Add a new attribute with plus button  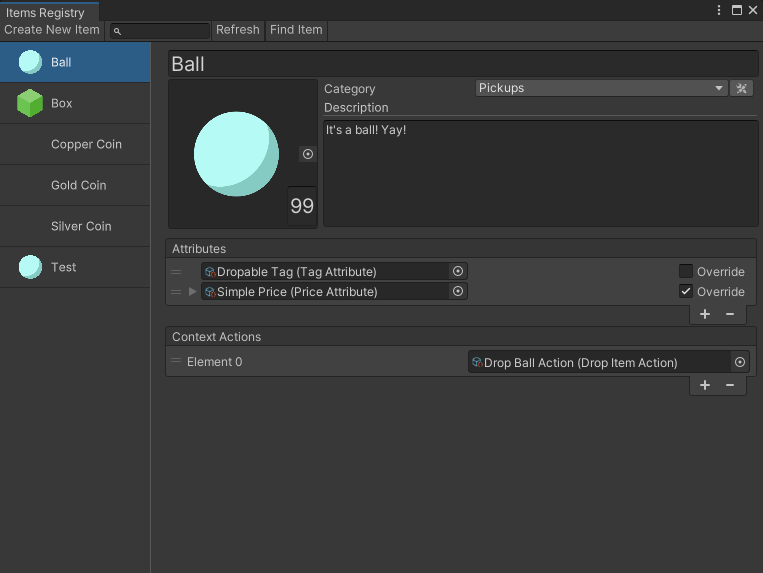705,314
